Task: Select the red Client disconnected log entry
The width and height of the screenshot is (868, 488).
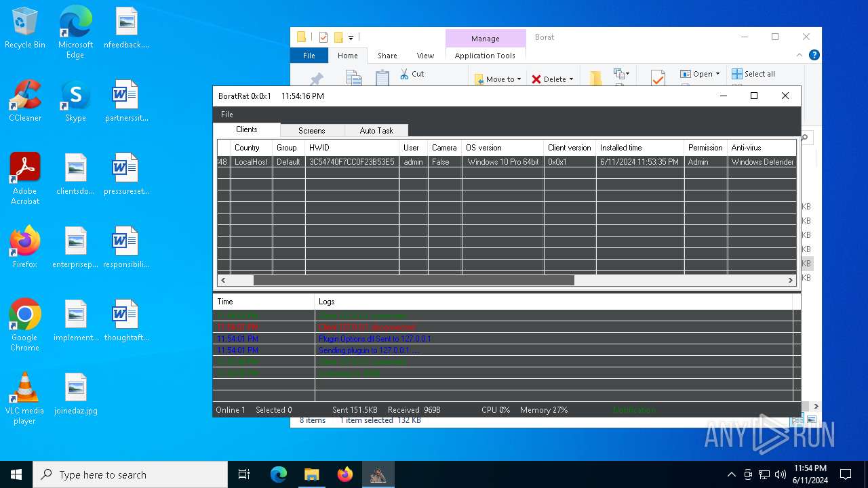Action: (x=367, y=327)
